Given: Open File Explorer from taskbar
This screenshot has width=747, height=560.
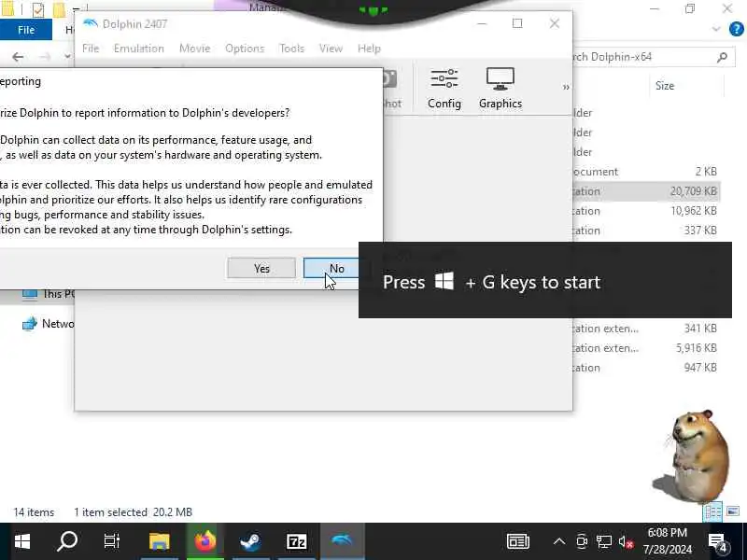Looking at the screenshot, I should [x=159, y=541].
